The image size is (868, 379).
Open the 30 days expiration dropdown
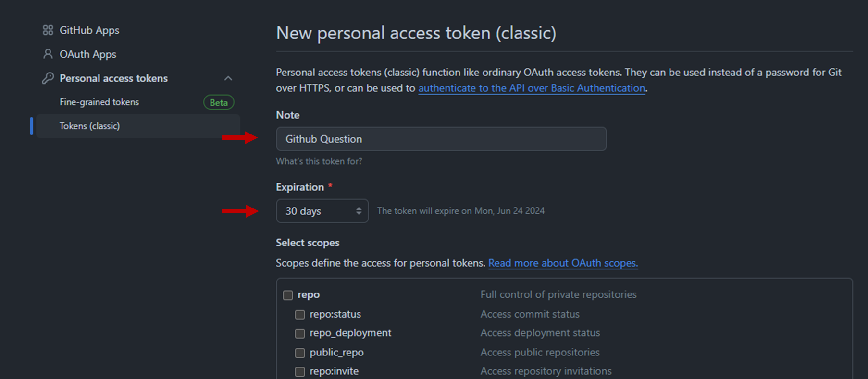pyautogui.click(x=322, y=211)
